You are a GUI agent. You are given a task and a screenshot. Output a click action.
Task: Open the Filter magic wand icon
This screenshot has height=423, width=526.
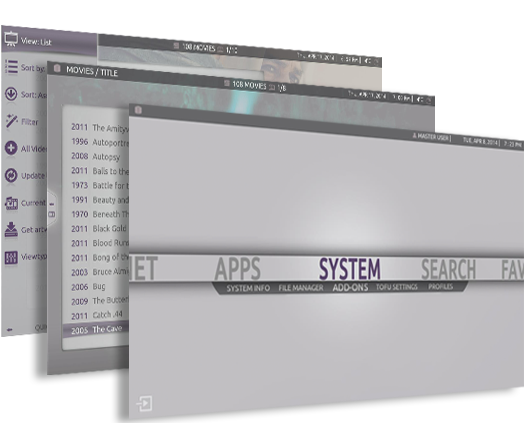(x=11, y=121)
